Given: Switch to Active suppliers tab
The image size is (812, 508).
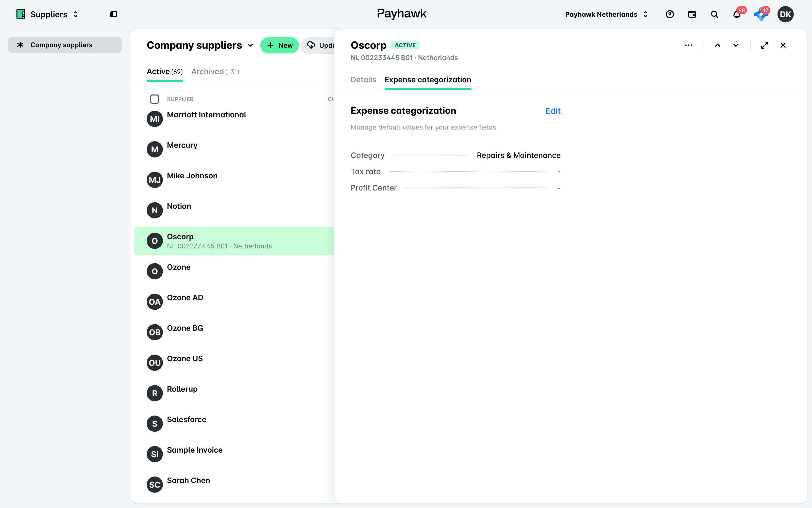Looking at the screenshot, I should coord(165,72).
